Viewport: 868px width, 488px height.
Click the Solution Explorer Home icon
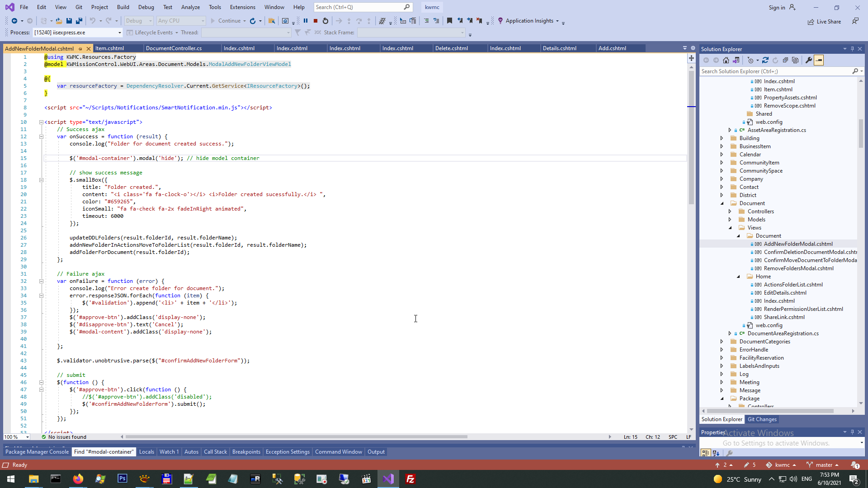click(x=726, y=60)
